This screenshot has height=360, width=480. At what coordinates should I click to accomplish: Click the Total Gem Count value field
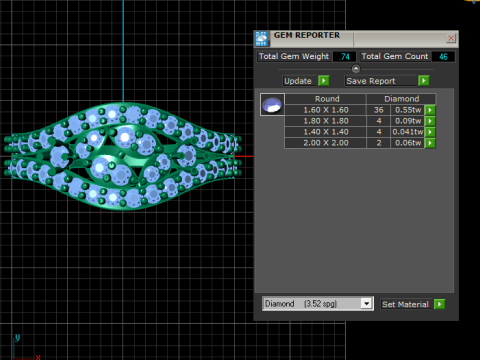443,57
